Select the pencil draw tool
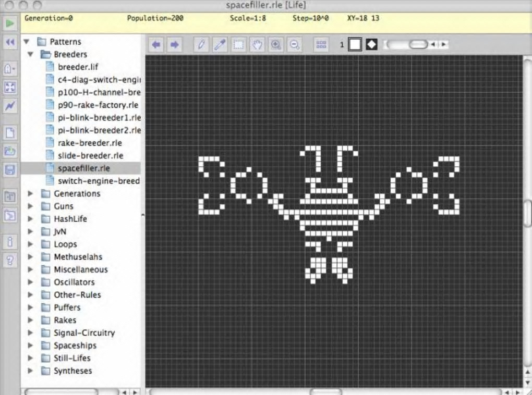The width and height of the screenshot is (532, 395). pyautogui.click(x=201, y=45)
